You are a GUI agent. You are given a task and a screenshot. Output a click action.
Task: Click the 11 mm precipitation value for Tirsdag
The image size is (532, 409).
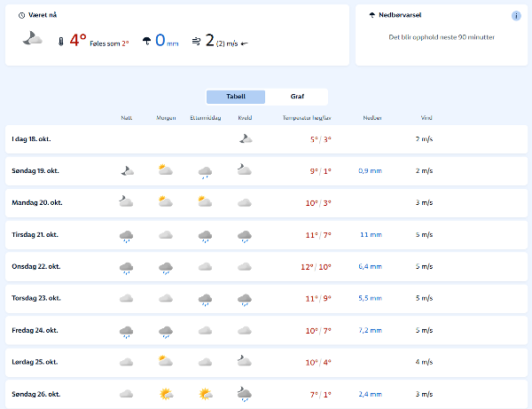click(x=371, y=235)
